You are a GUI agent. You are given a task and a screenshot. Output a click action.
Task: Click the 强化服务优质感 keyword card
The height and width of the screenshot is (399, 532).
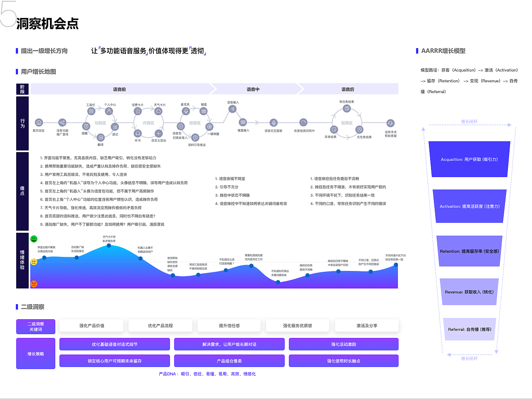[x=298, y=325]
